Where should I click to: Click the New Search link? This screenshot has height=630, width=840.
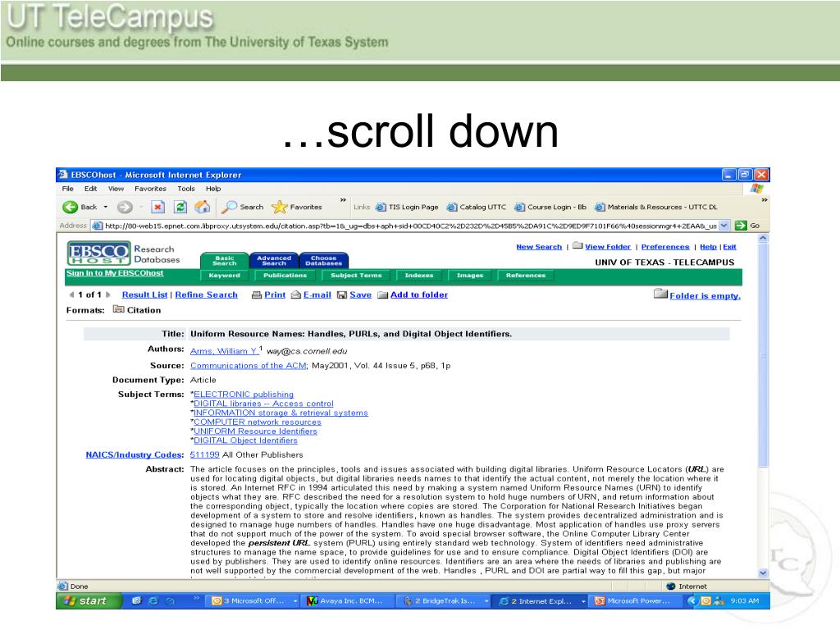coord(539,247)
